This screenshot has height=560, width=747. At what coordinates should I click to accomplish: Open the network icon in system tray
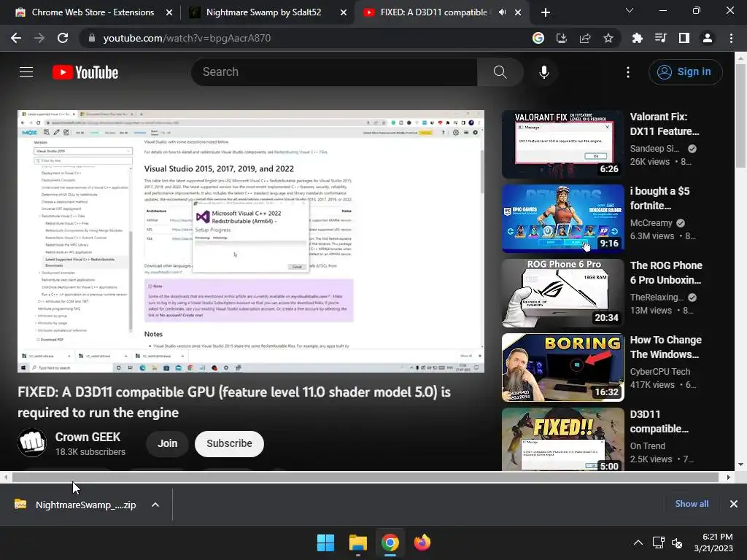659,542
